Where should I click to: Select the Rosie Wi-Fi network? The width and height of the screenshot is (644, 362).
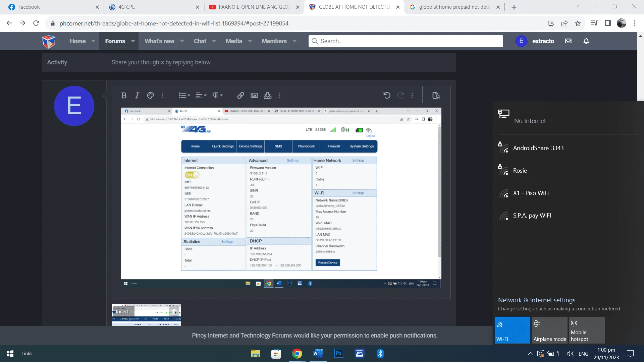point(568,171)
